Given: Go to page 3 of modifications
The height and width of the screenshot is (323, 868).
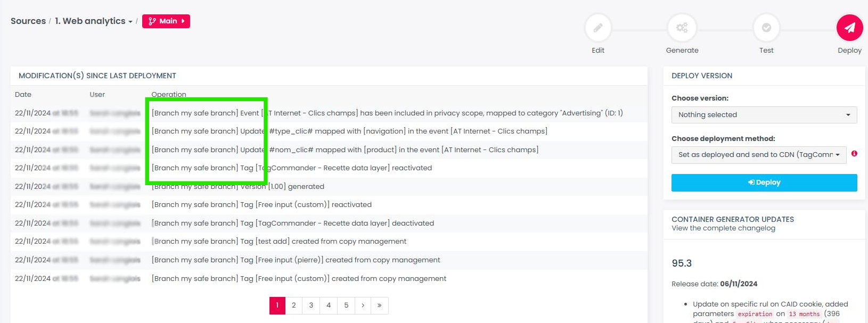Looking at the screenshot, I should tap(311, 305).
